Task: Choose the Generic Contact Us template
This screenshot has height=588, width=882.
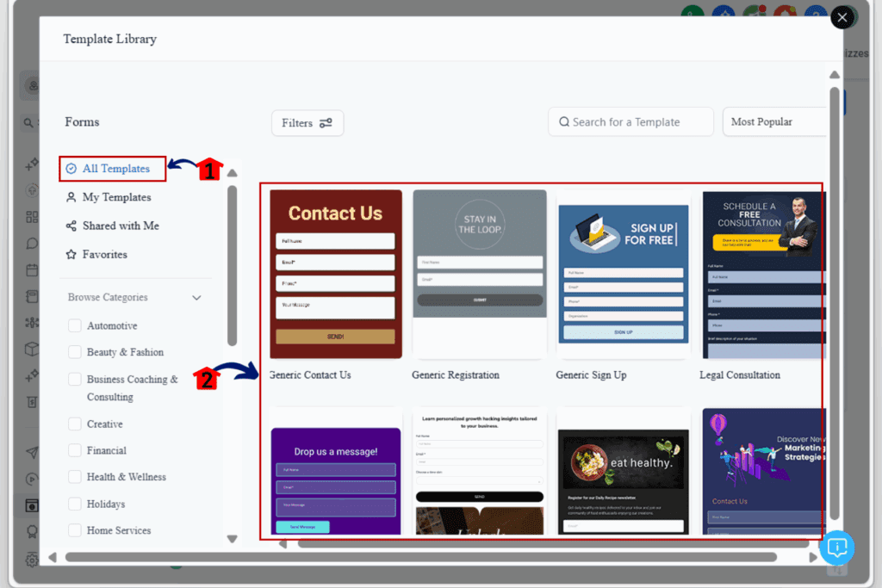Action: 335,274
